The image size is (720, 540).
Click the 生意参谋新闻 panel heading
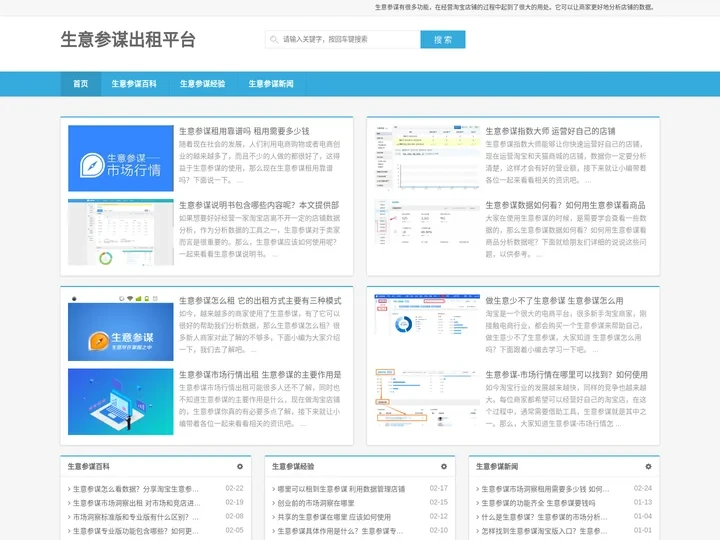tap(497, 467)
